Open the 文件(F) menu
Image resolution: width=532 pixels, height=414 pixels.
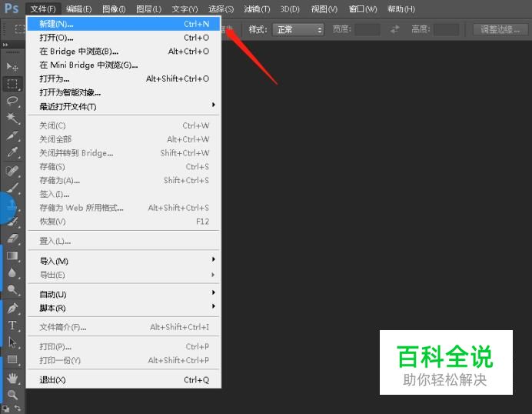click(43, 8)
